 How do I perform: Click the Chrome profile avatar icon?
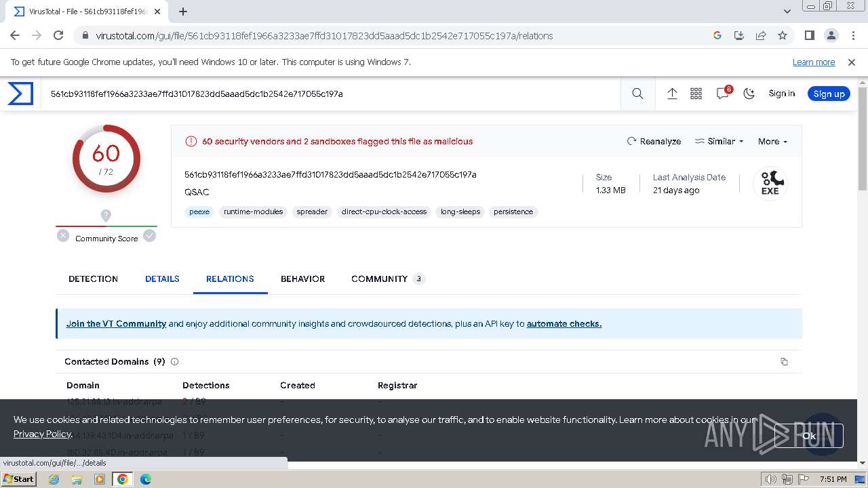(x=831, y=35)
